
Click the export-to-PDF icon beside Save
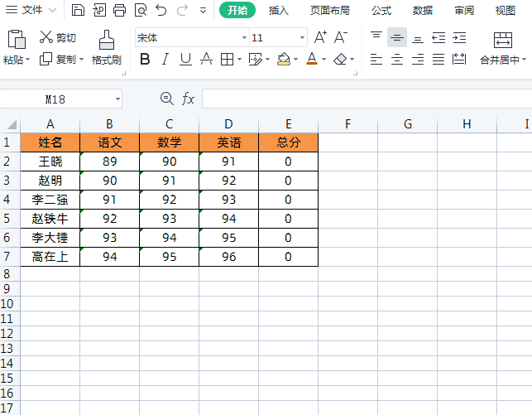click(99, 10)
